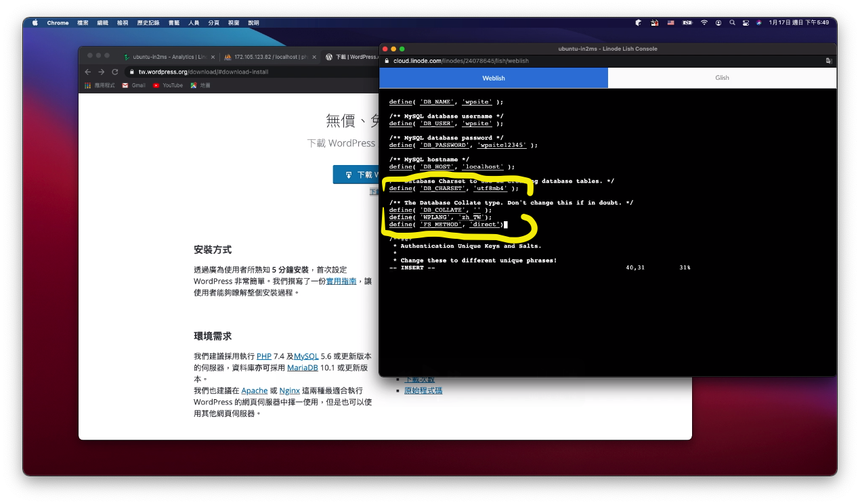The height and width of the screenshot is (504, 860).
Task: Click the FS_METHOD direct define line
Action: (x=448, y=225)
